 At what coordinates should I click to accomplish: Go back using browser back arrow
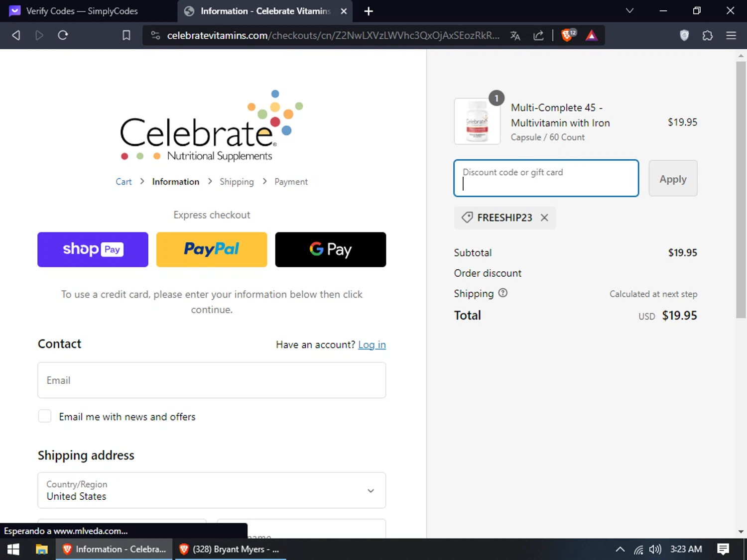16,35
